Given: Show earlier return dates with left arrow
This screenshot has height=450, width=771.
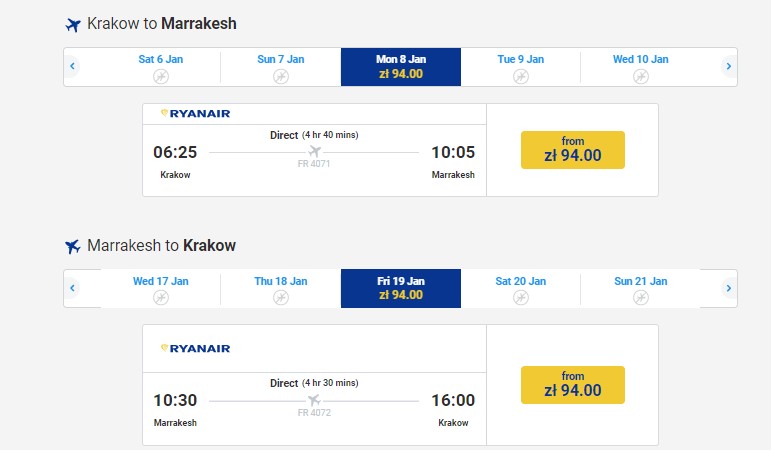Looking at the screenshot, I should [x=73, y=288].
